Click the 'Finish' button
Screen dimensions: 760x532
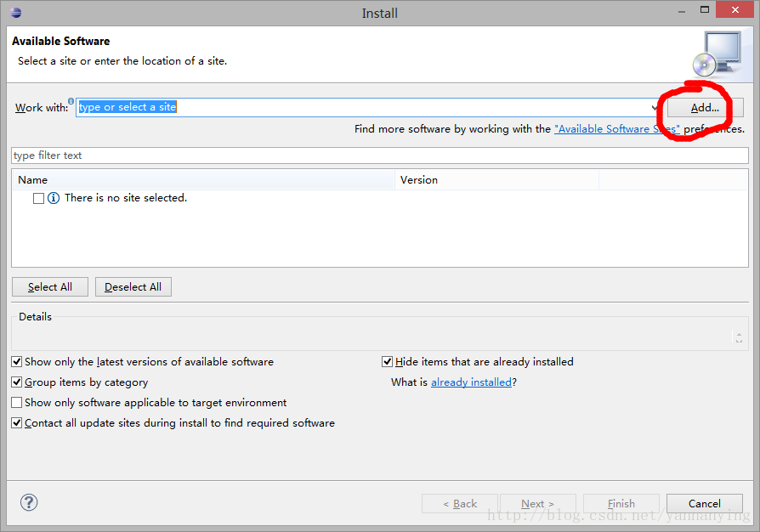[x=621, y=503]
